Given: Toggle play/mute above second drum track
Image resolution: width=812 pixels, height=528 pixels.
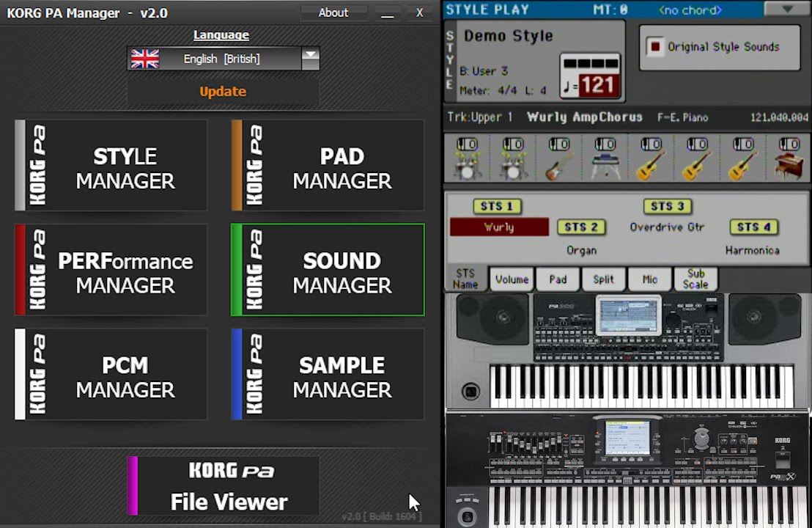Looking at the screenshot, I should (x=513, y=144).
